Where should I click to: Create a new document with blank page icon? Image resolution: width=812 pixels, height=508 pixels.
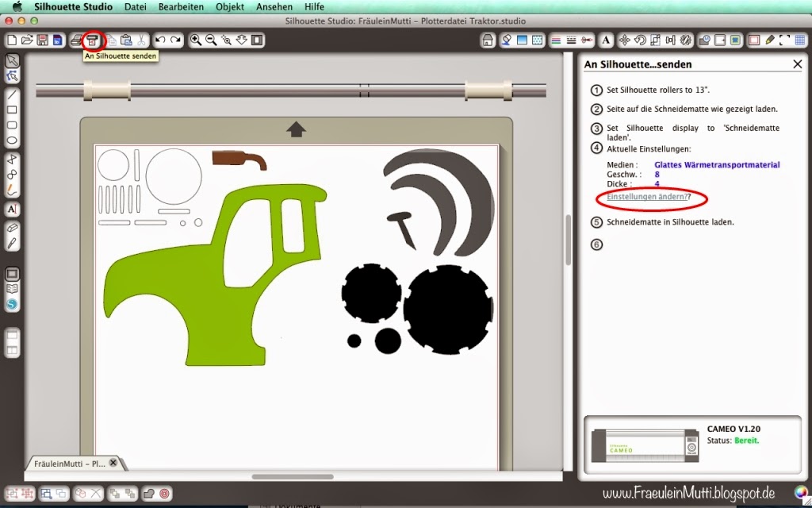(11, 40)
